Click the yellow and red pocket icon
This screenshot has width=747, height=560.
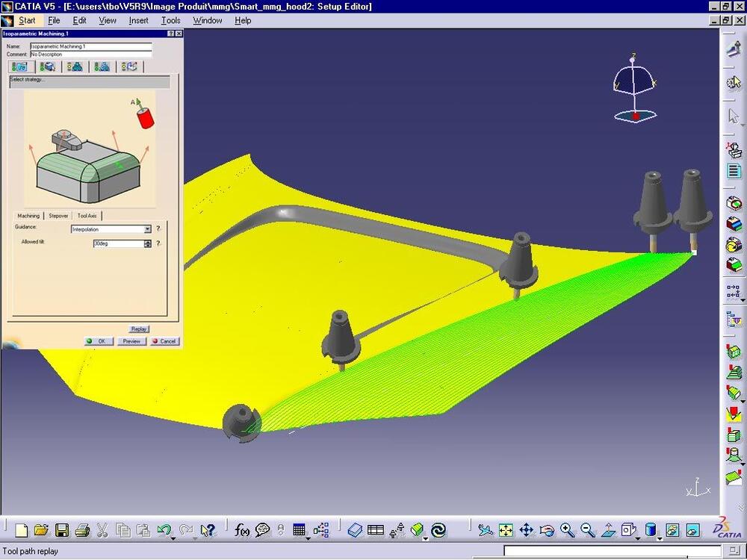[734, 414]
